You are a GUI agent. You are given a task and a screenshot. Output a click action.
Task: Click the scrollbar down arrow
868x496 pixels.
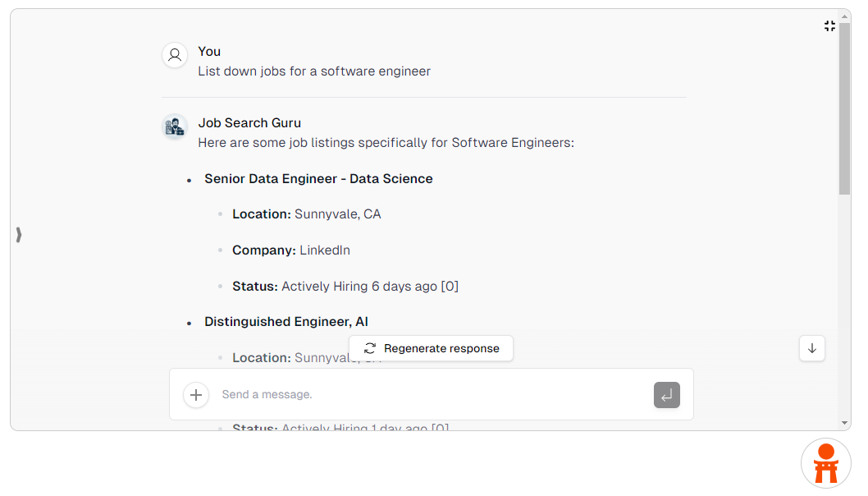point(845,423)
